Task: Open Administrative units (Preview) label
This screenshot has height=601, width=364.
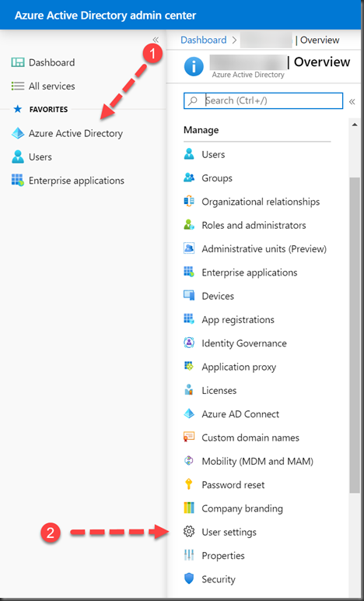Action: click(x=264, y=249)
